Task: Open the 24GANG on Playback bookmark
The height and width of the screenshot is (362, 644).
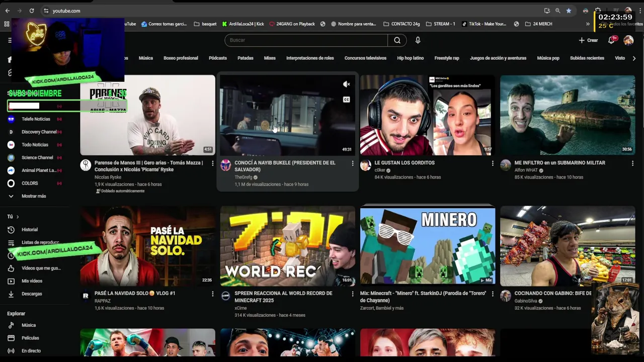Action: (x=292, y=24)
